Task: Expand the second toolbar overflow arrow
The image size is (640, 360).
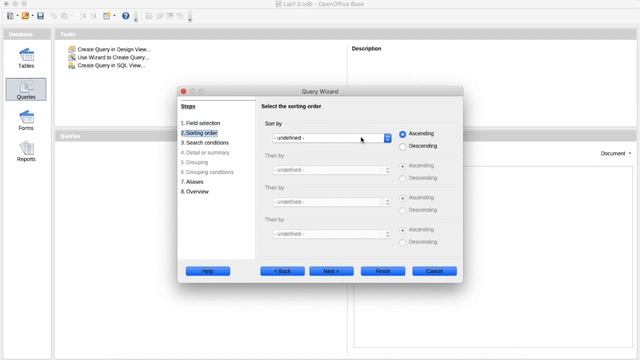Action: 190,19
